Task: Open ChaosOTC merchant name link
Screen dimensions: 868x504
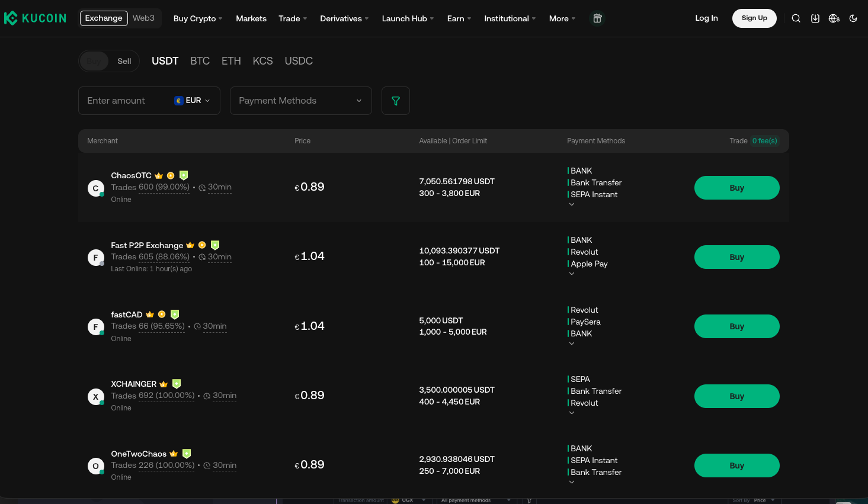Action: (132, 176)
